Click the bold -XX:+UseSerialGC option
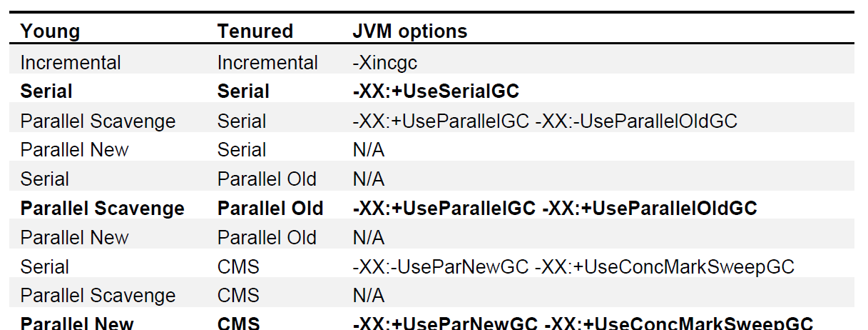The width and height of the screenshot is (868, 330). pyautogui.click(x=436, y=91)
